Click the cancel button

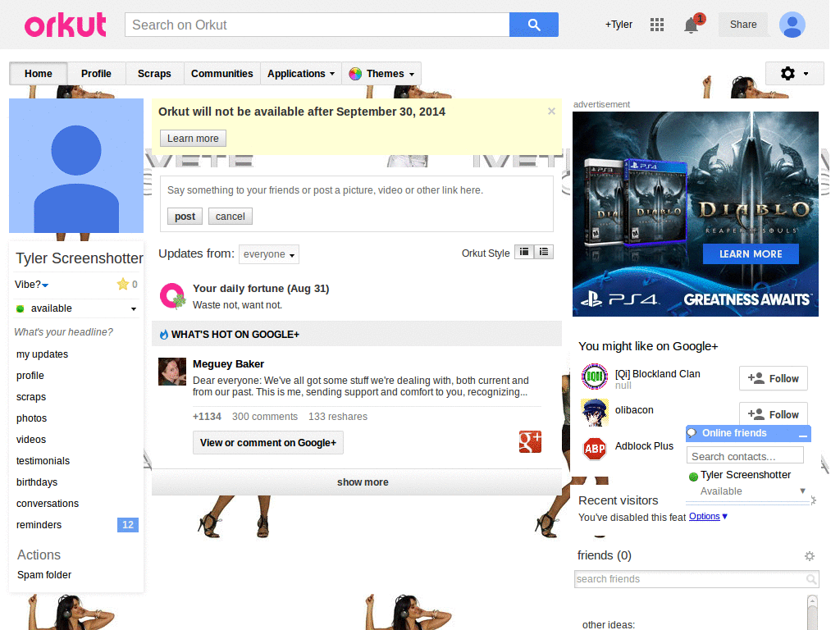231,217
